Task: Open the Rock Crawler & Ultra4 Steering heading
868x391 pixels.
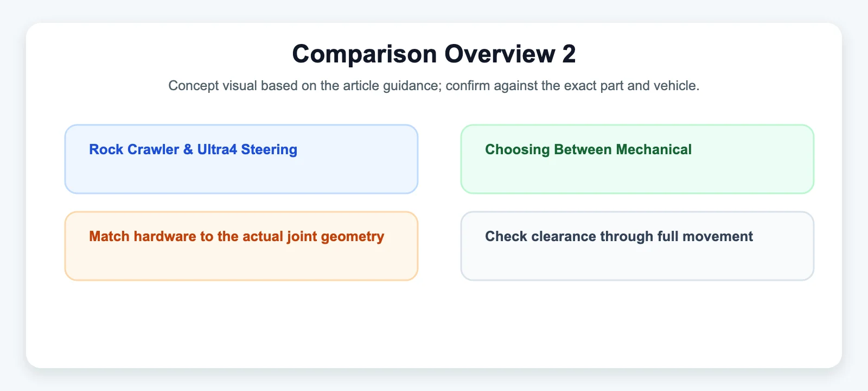Action: pyautogui.click(x=193, y=149)
